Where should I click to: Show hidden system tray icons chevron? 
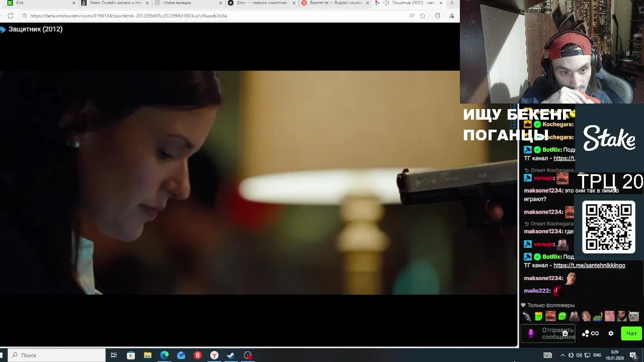tap(562, 355)
